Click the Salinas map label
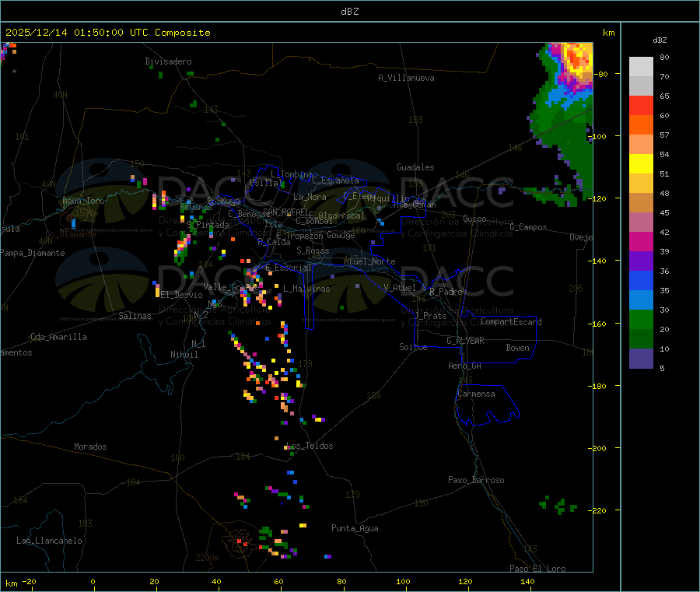This screenshot has width=700, height=592. coord(135,316)
